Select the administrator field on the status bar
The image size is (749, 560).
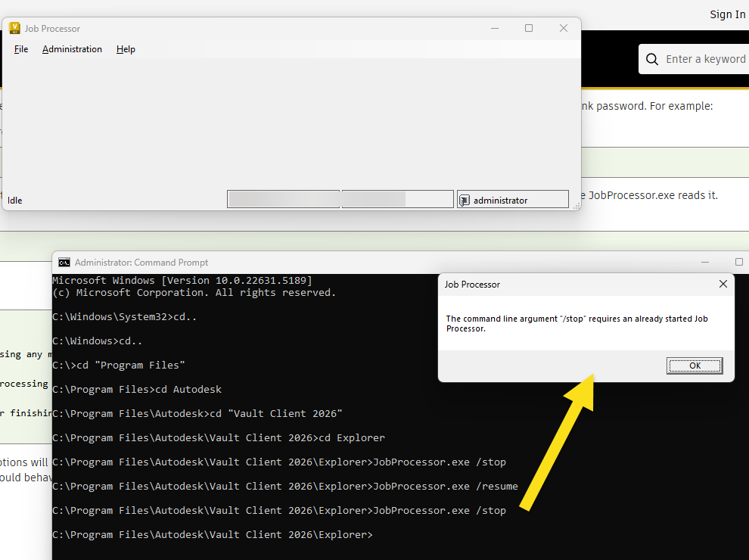click(x=513, y=199)
